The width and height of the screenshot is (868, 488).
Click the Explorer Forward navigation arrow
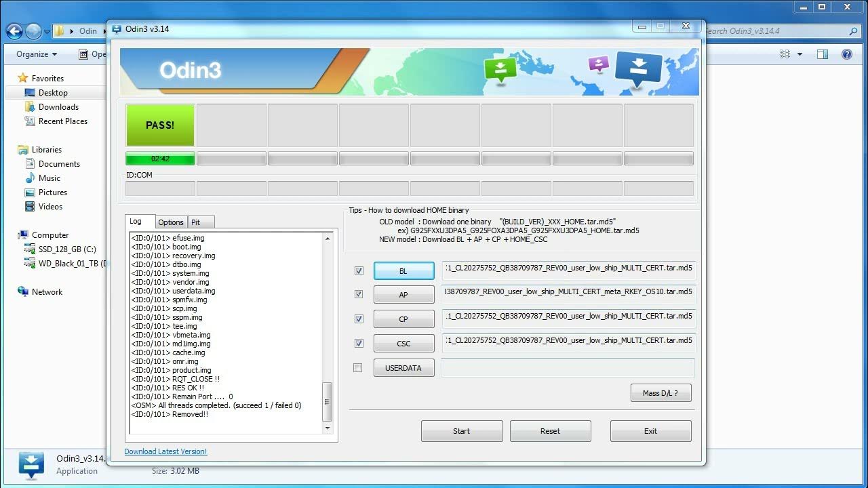click(x=33, y=31)
